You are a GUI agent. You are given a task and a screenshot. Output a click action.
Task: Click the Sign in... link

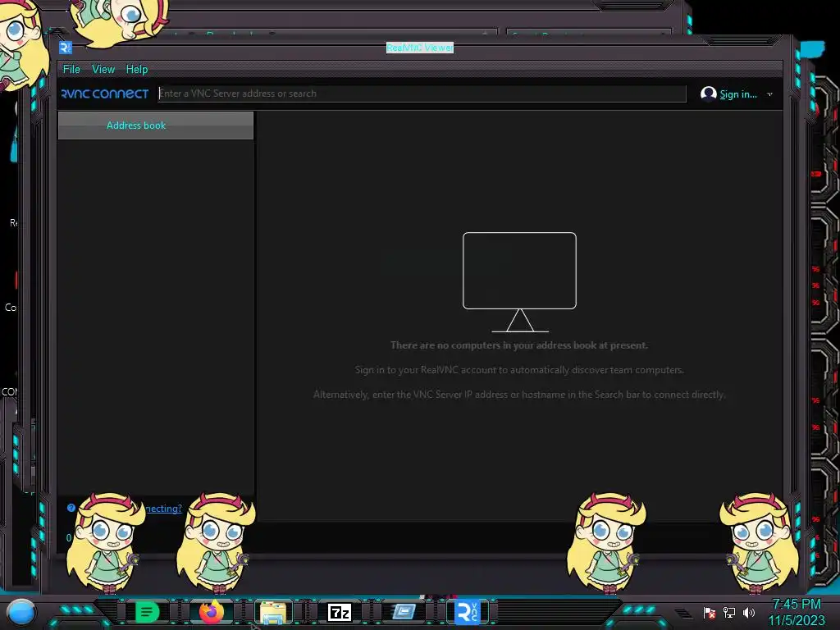pos(738,94)
